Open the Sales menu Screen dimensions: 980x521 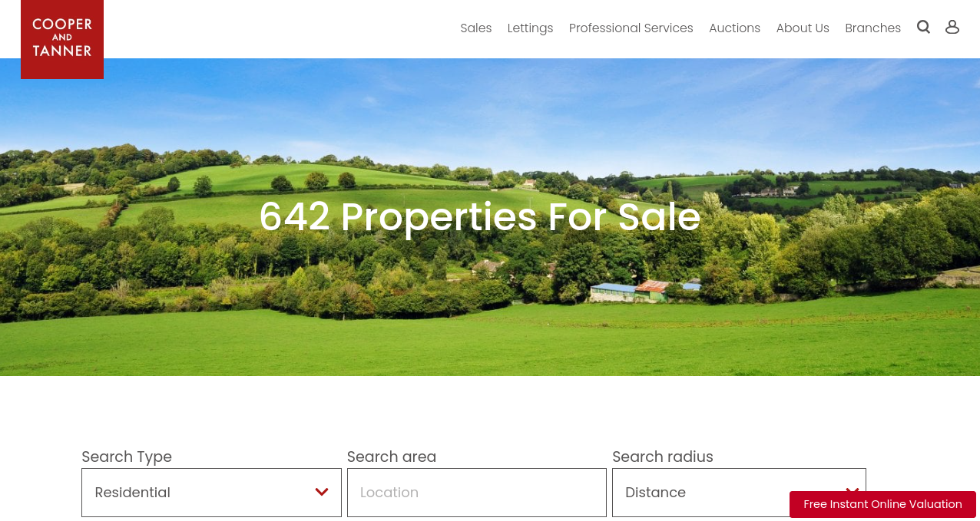(476, 28)
